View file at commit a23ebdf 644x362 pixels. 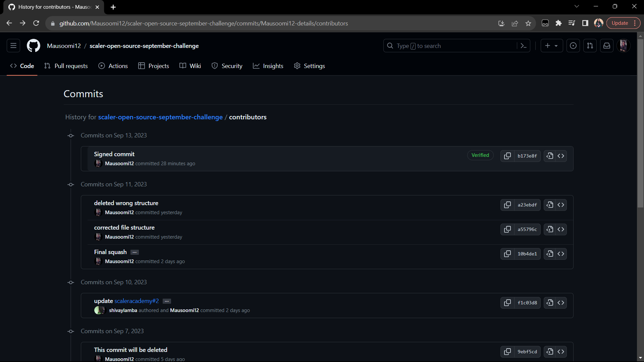point(549,205)
